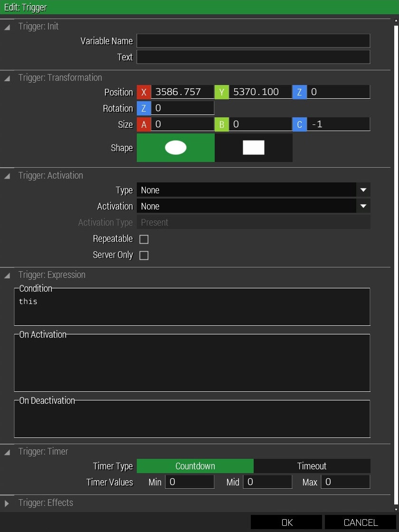Click the timer Mid value field
The image size is (399, 532).
click(267, 482)
